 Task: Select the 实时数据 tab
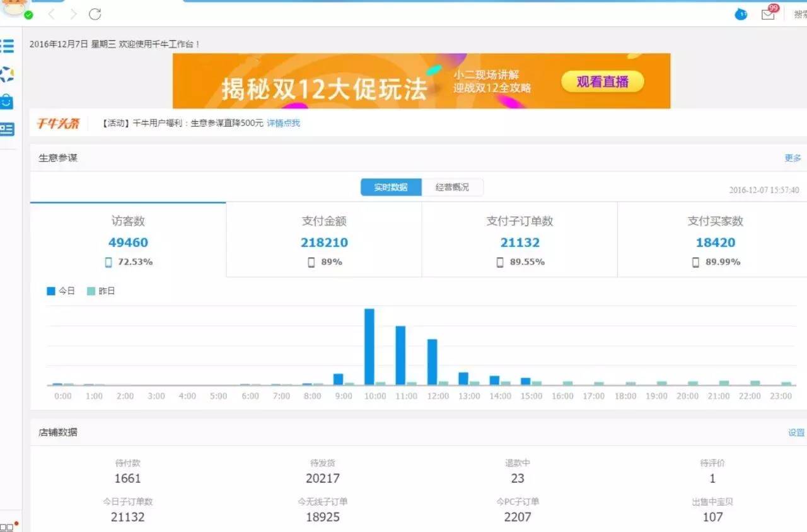pyautogui.click(x=390, y=187)
